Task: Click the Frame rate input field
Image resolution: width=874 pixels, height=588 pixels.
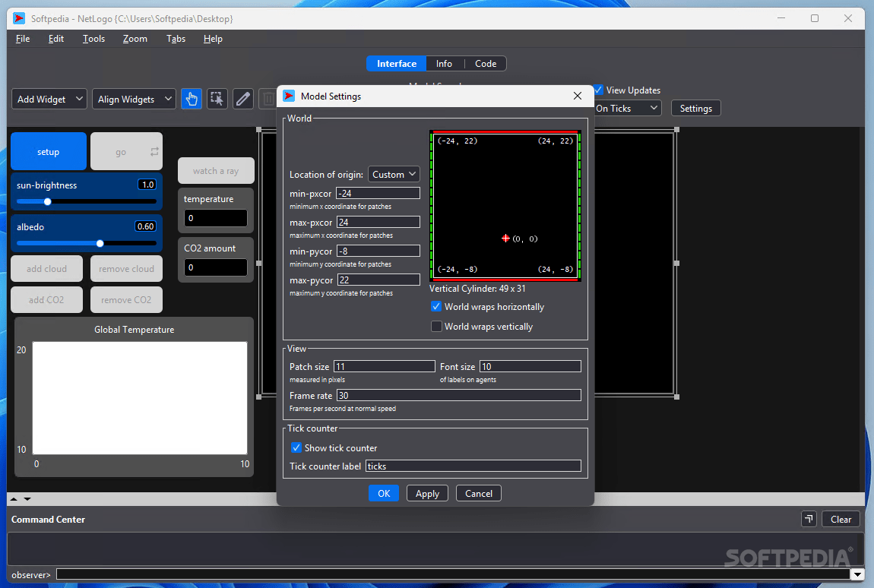Action: tap(459, 395)
